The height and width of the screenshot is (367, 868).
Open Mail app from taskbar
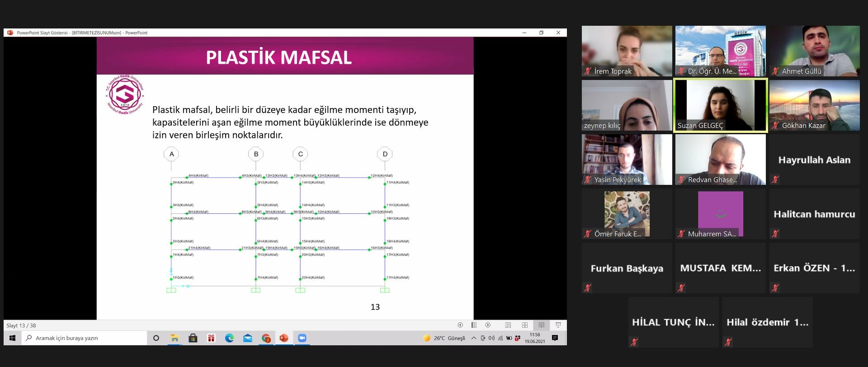(248, 338)
